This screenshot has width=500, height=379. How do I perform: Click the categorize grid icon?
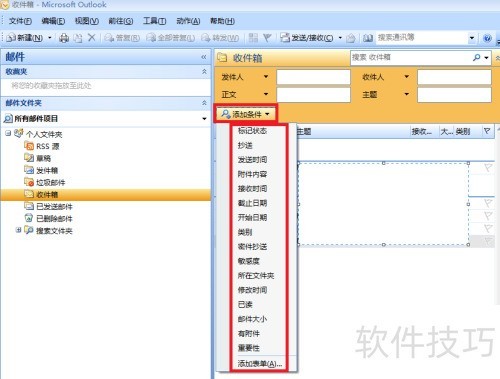click(x=253, y=38)
